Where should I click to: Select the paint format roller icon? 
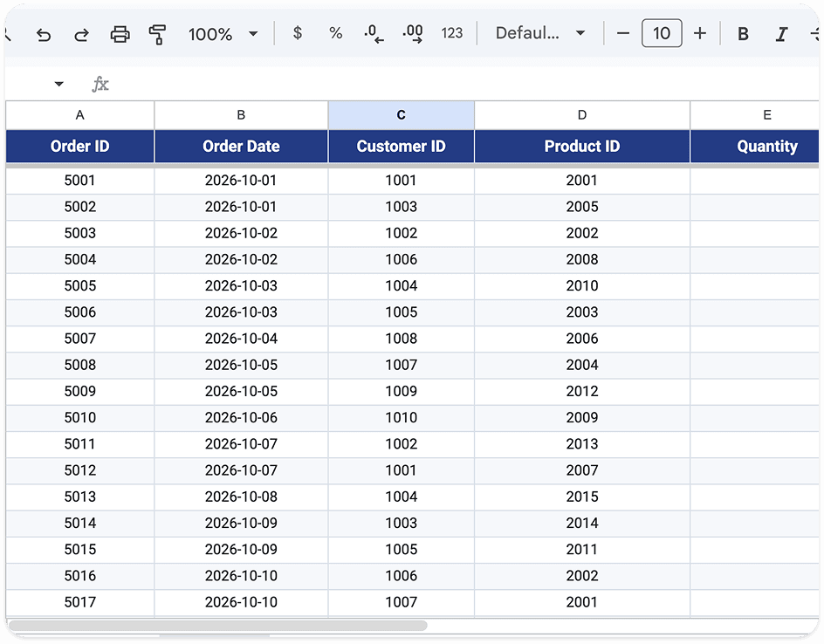pyautogui.click(x=157, y=34)
